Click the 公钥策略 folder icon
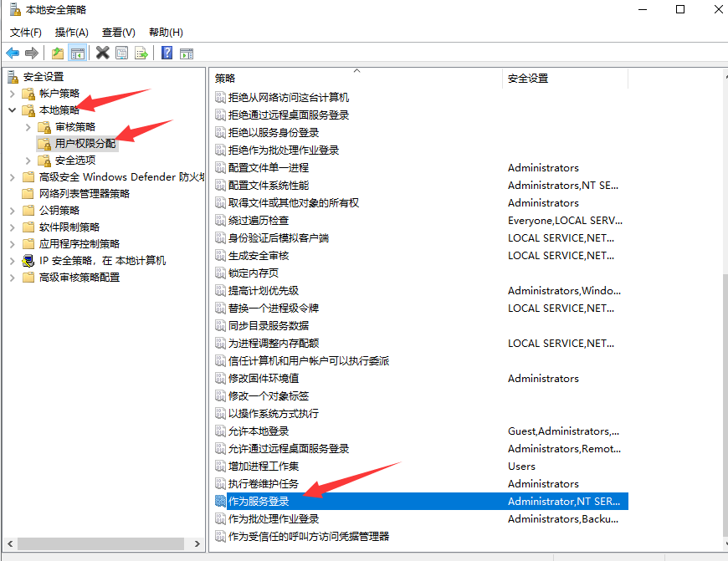Screen dimensions: 728x561 pyautogui.click(x=28, y=211)
